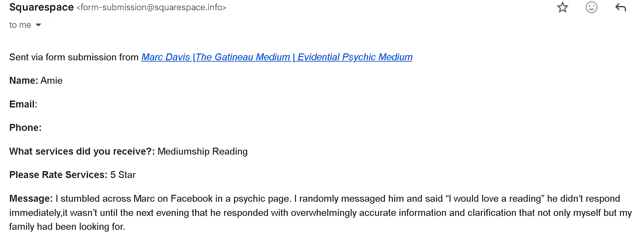
Task: Click 'Sent via form submission from' text
Action: [x=74, y=57]
